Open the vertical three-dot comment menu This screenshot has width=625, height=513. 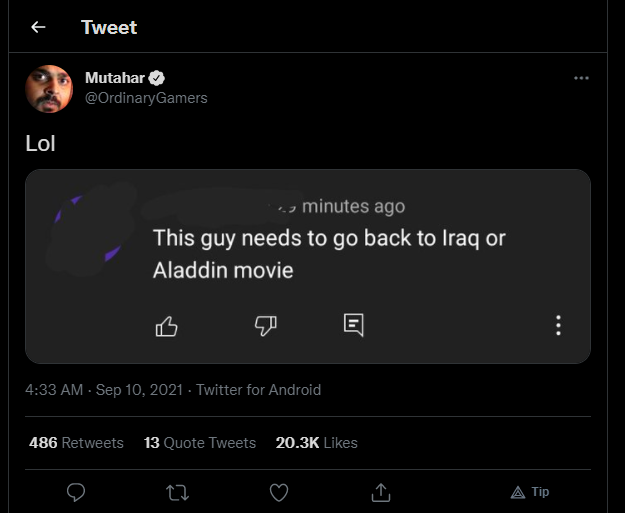click(558, 325)
